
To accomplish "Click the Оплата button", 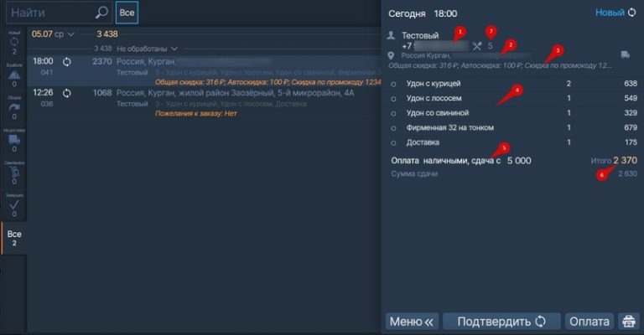I will 589,322.
